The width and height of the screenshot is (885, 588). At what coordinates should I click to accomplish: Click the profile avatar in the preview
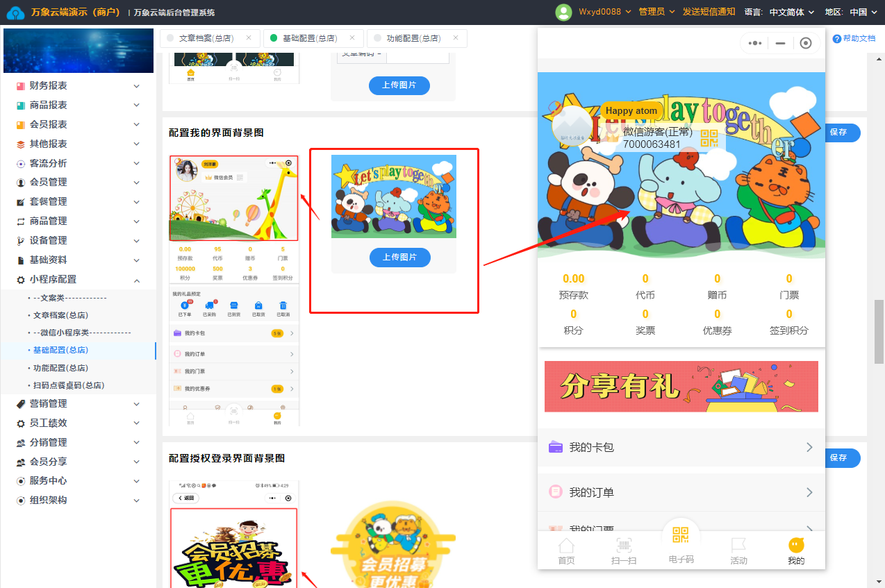click(x=572, y=126)
